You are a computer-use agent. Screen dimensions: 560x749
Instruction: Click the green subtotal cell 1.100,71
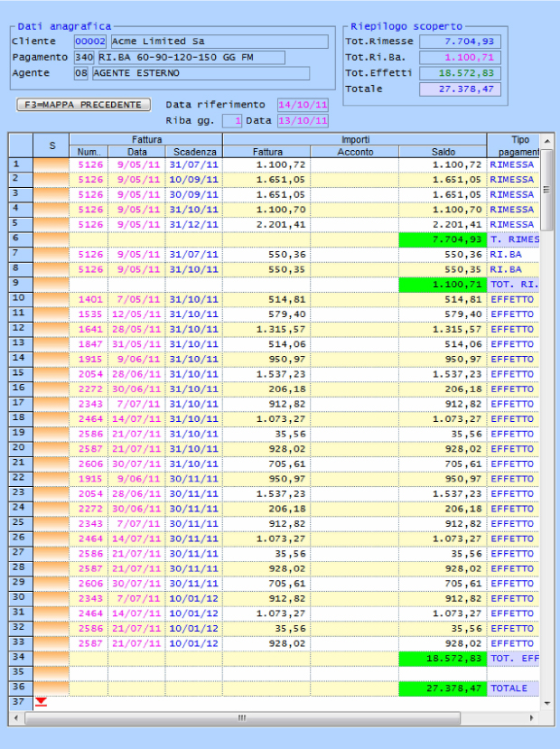coord(443,285)
